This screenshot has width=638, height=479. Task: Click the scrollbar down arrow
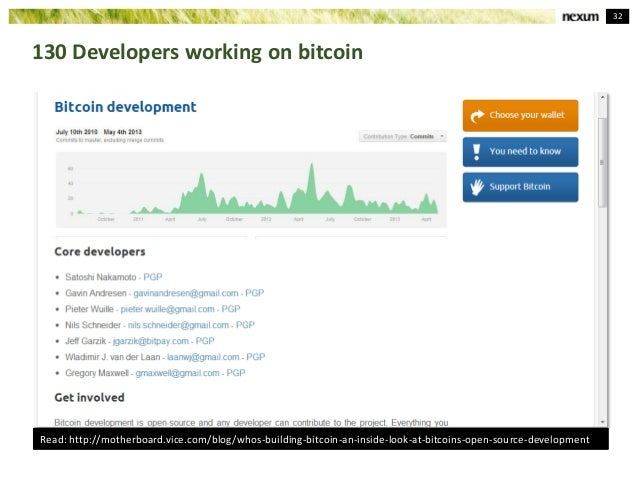pos(603,422)
